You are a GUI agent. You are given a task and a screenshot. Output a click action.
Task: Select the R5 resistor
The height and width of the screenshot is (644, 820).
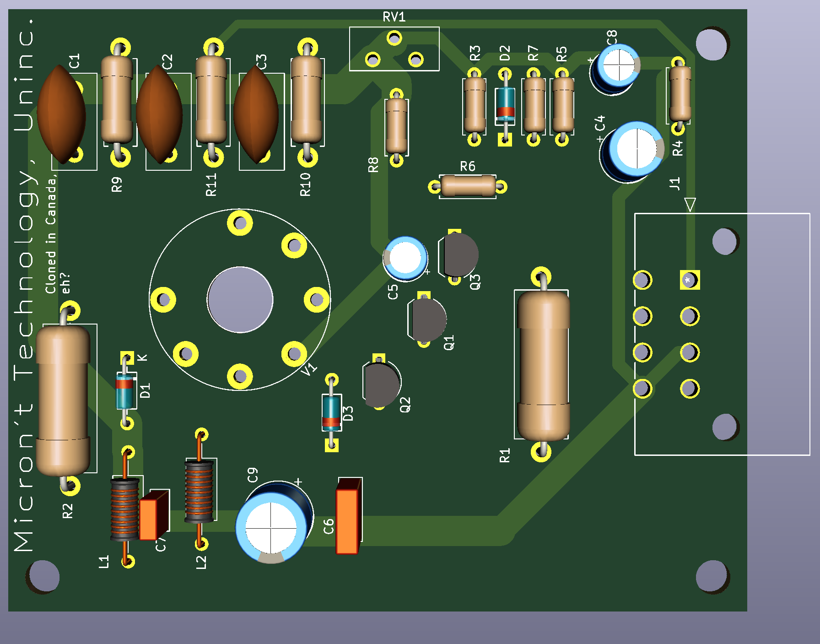(x=563, y=105)
